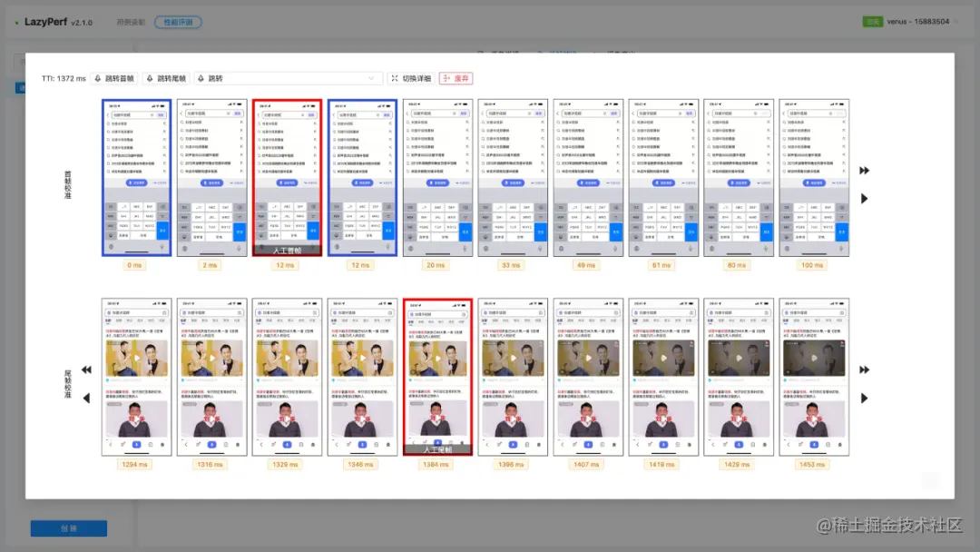Select the 80 ms frame thumbnail
Screen dimensions: 980x552
738,178
